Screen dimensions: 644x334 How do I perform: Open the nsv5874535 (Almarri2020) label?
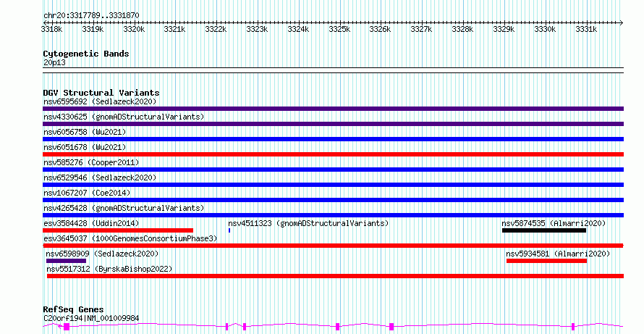point(554,223)
